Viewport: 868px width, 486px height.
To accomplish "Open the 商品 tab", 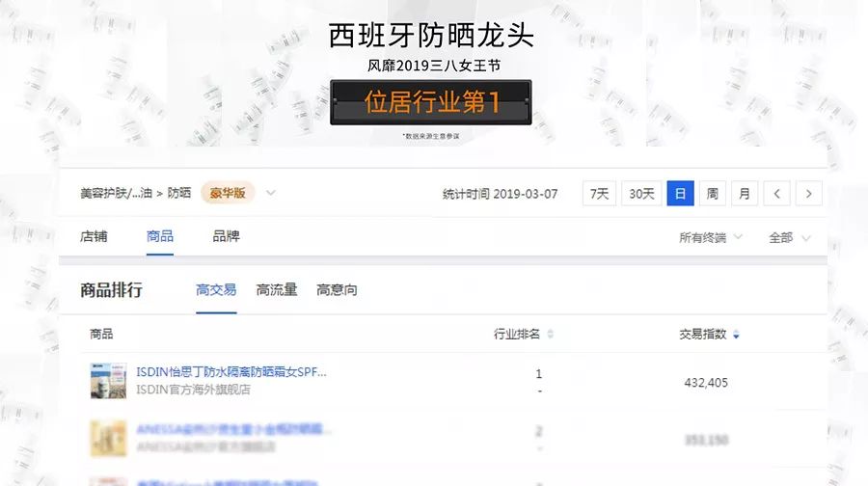I will click(160, 236).
